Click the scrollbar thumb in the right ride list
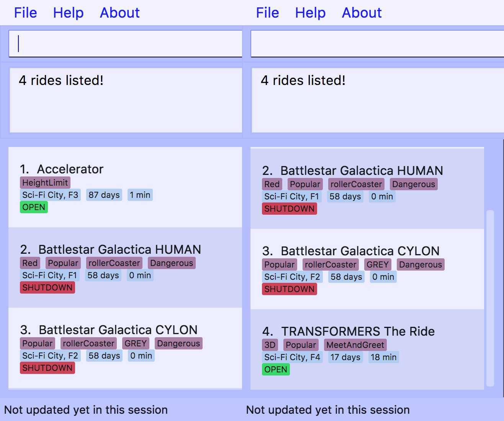504x421 pixels. [x=490, y=298]
